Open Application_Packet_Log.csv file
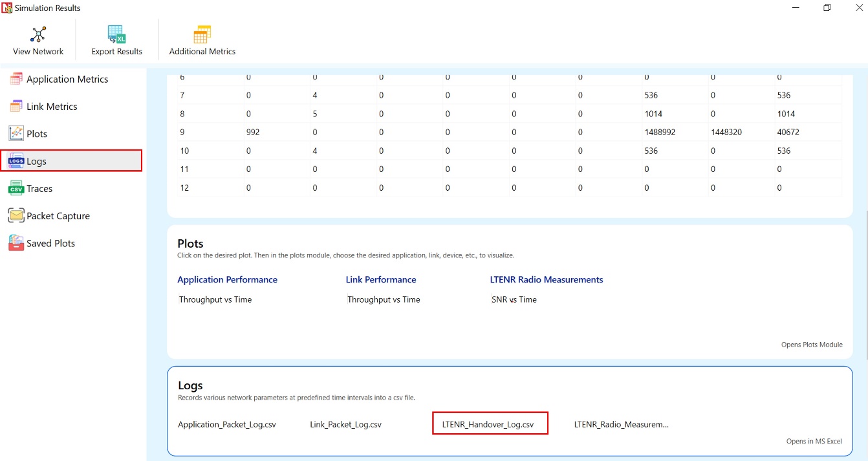 tap(227, 425)
